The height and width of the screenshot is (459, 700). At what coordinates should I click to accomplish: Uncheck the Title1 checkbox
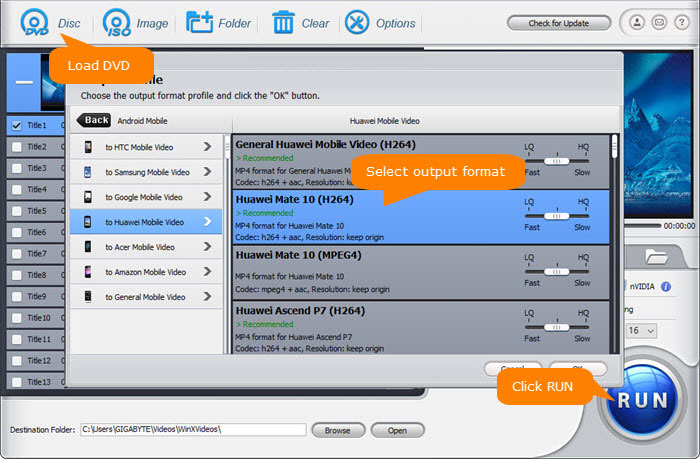(x=17, y=125)
